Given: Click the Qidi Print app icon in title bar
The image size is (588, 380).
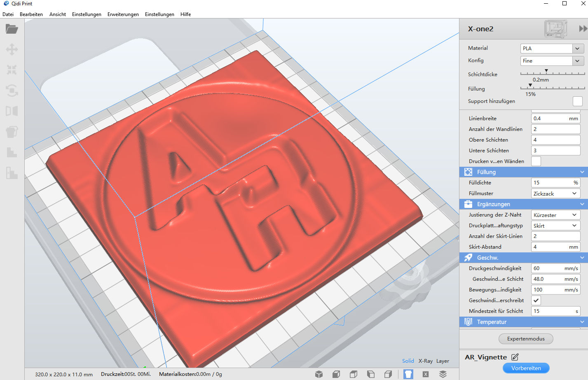Looking at the screenshot, I should pyautogui.click(x=6, y=3).
